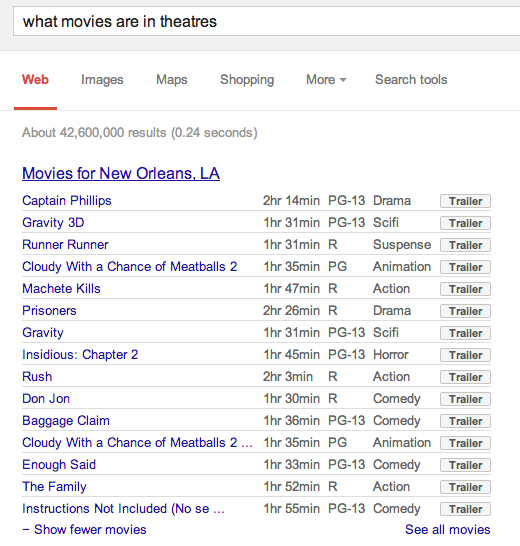Play The Family trailer
The height and width of the screenshot is (546, 520).
tap(465, 487)
